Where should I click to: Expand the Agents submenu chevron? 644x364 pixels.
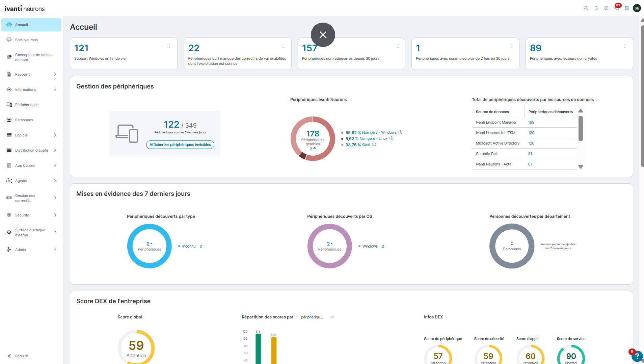55,181
